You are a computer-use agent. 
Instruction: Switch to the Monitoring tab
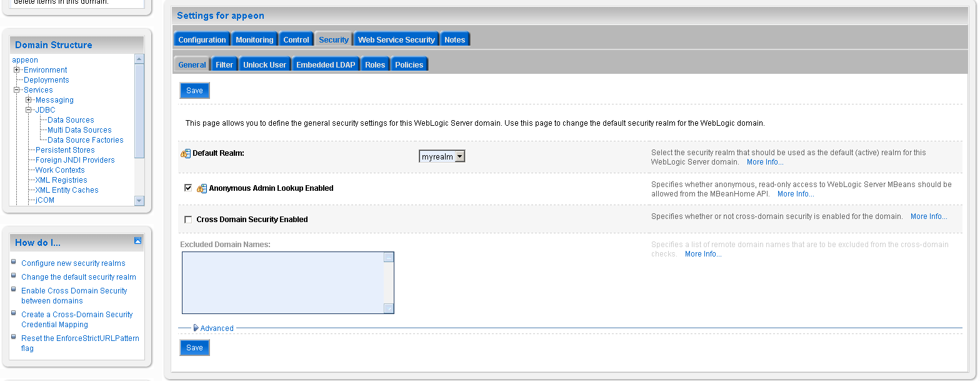click(x=254, y=39)
